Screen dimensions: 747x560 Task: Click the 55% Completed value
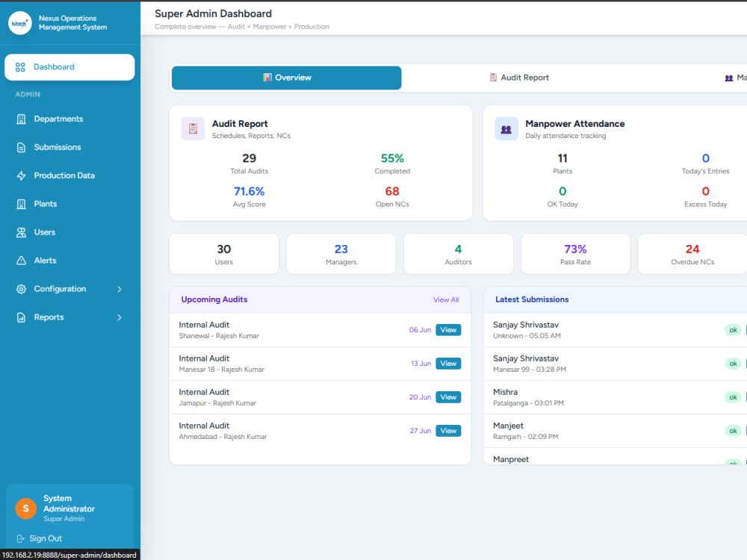pos(392,158)
